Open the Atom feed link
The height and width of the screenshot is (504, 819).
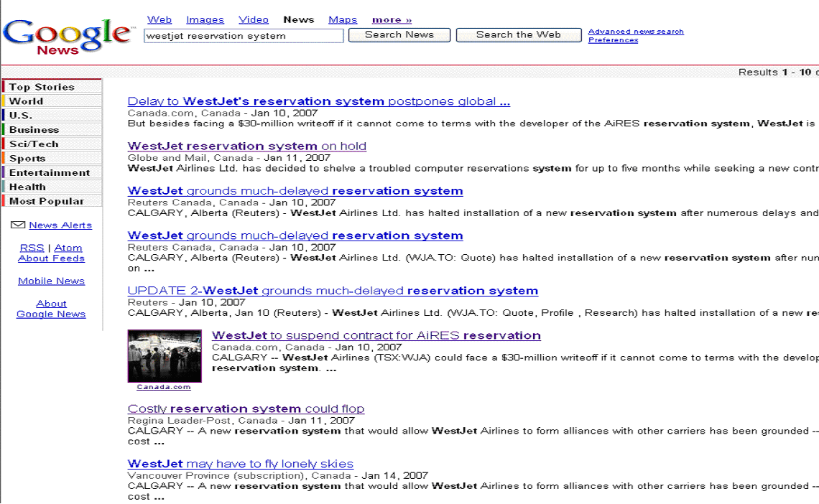tap(68, 248)
